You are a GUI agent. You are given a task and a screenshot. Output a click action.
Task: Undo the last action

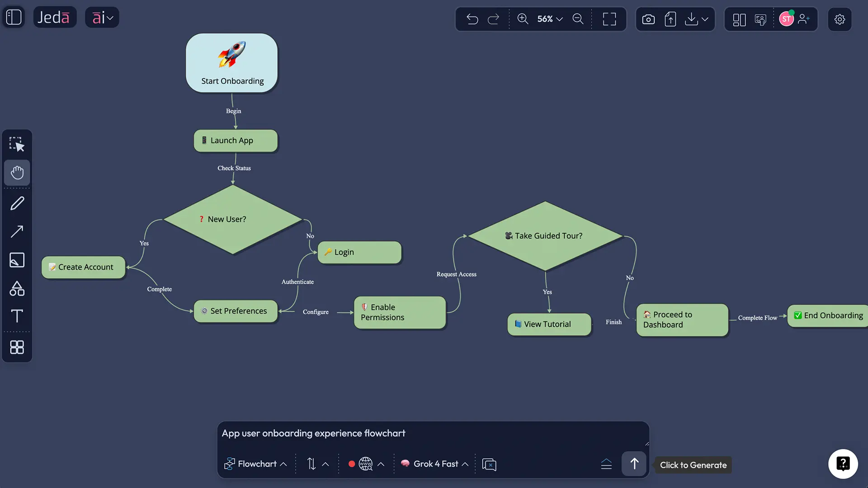(x=472, y=19)
